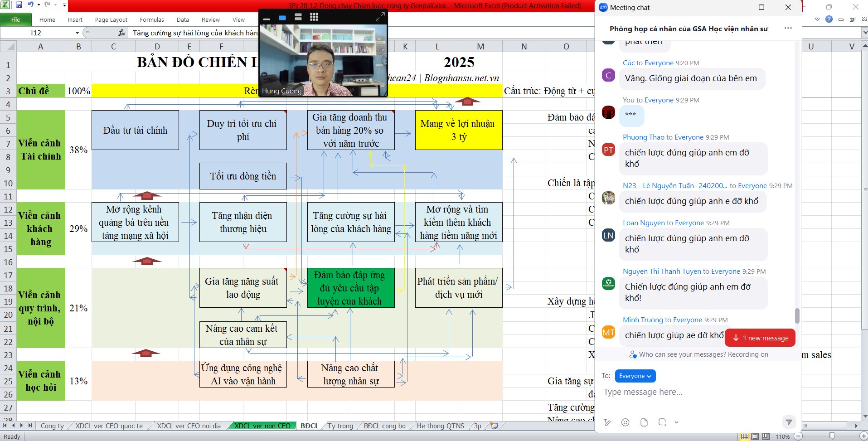Click the Save icon in Quick Access Toolbar
Screen dimensions: 868x441
pyautogui.click(x=19, y=5)
